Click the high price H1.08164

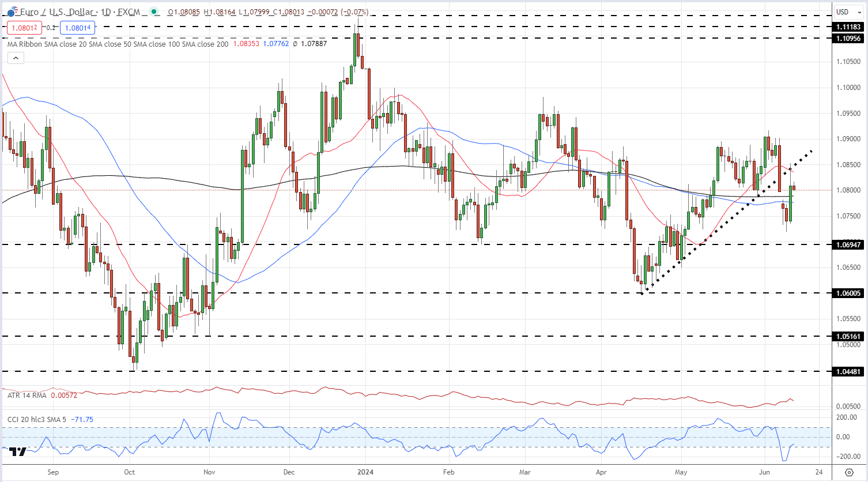coord(220,12)
